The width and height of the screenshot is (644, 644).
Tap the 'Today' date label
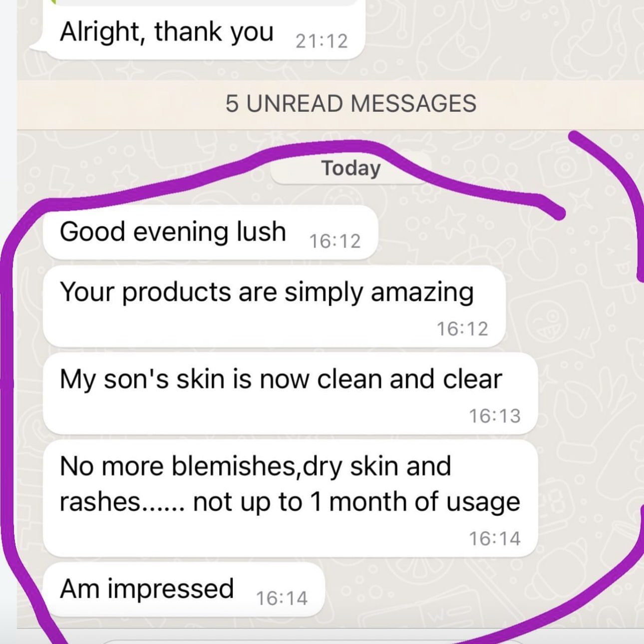click(350, 168)
